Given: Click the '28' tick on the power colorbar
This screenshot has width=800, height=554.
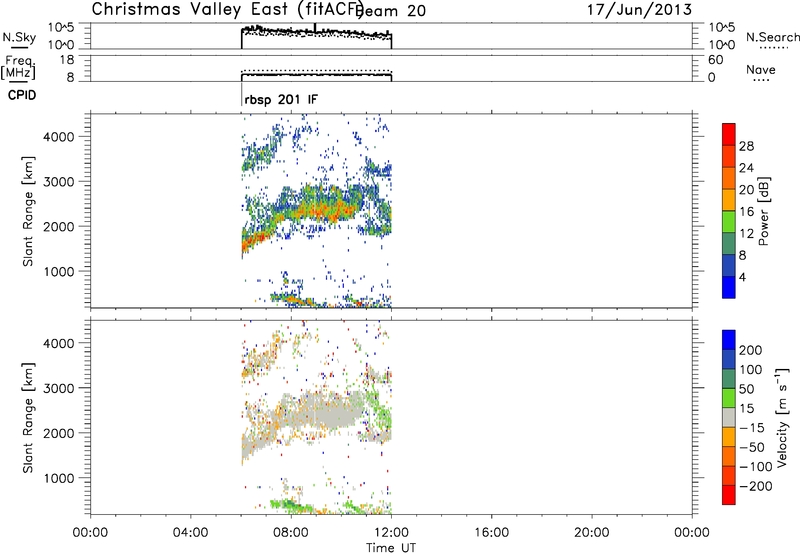Looking at the screenshot, I should 746,146.
